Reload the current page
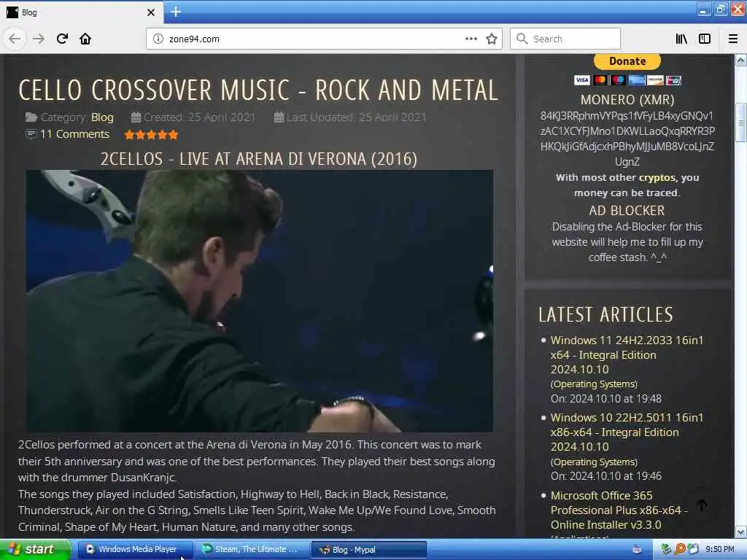This screenshot has height=560, width=747. pyautogui.click(x=62, y=39)
